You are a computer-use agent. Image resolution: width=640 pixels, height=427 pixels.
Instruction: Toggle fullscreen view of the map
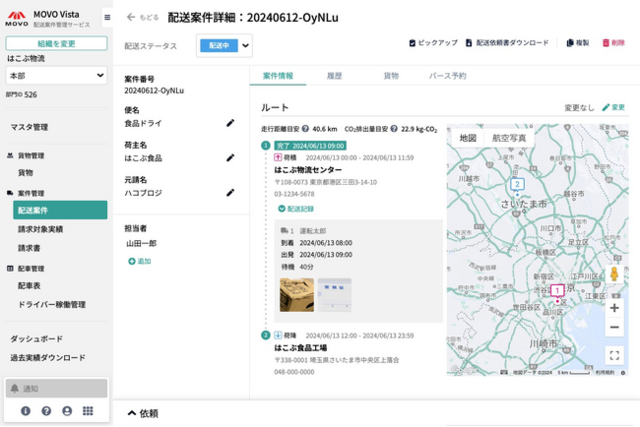[x=614, y=355]
